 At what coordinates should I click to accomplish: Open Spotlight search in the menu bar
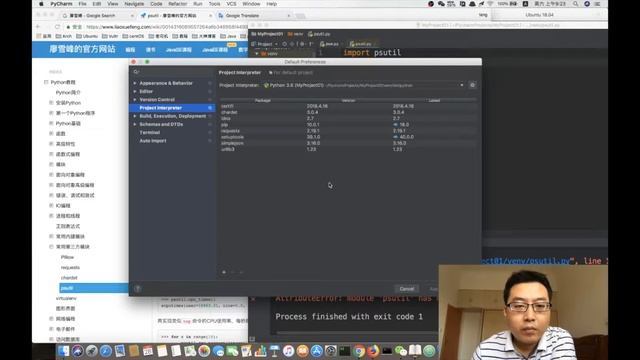tap(575, 4)
